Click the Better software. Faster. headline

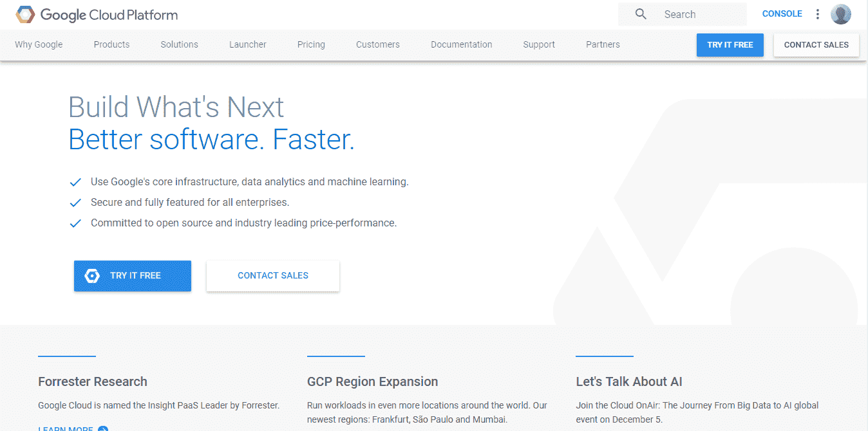(x=212, y=139)
